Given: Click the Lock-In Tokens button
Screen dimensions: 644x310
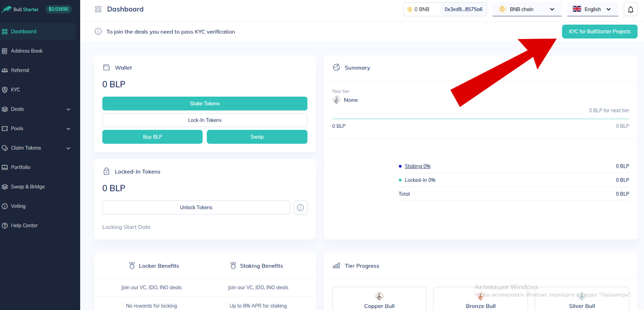Looking at the screenshot, I should coord(205,120).
